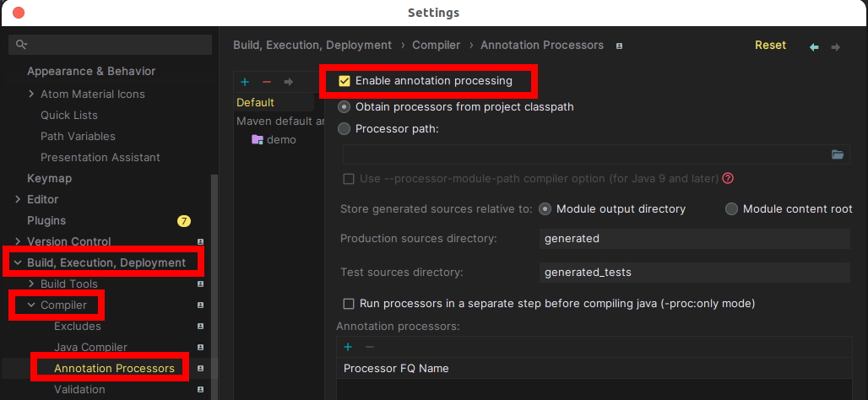This screenshot has width=868, height=400.
Task: Click the forward navigation arrow icon
Action: (x=836, y=47)
